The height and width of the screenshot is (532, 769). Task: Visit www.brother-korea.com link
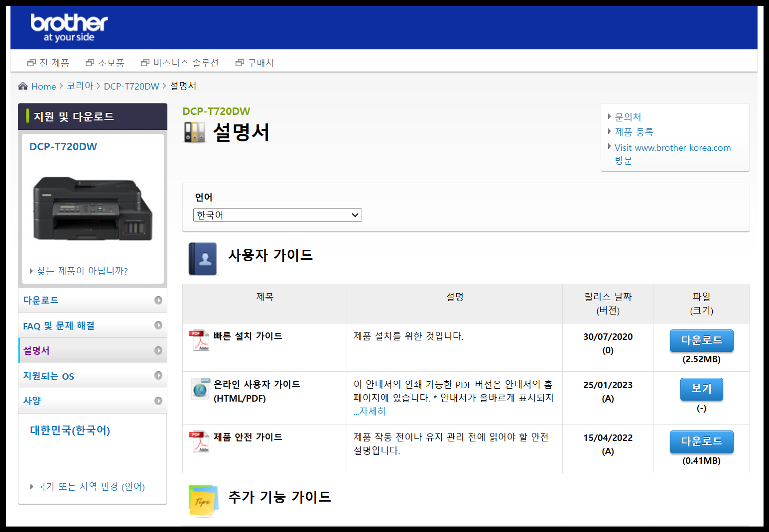tap(673, 154)
